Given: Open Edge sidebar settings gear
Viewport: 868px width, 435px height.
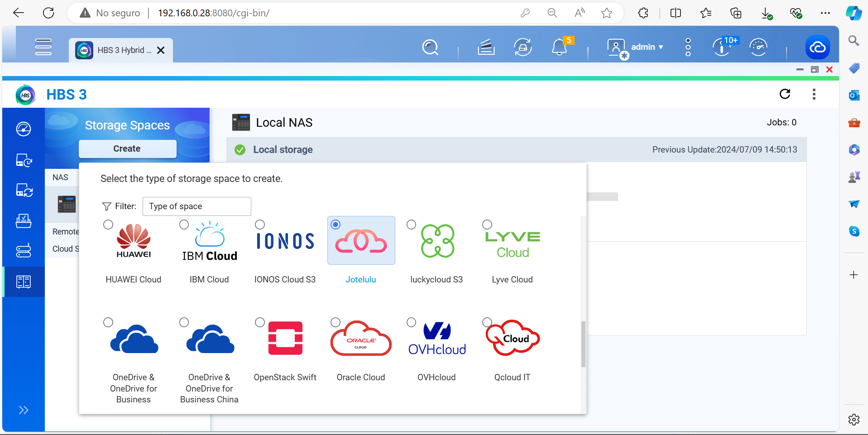Looking at the screenshot, I should [854, 420].
